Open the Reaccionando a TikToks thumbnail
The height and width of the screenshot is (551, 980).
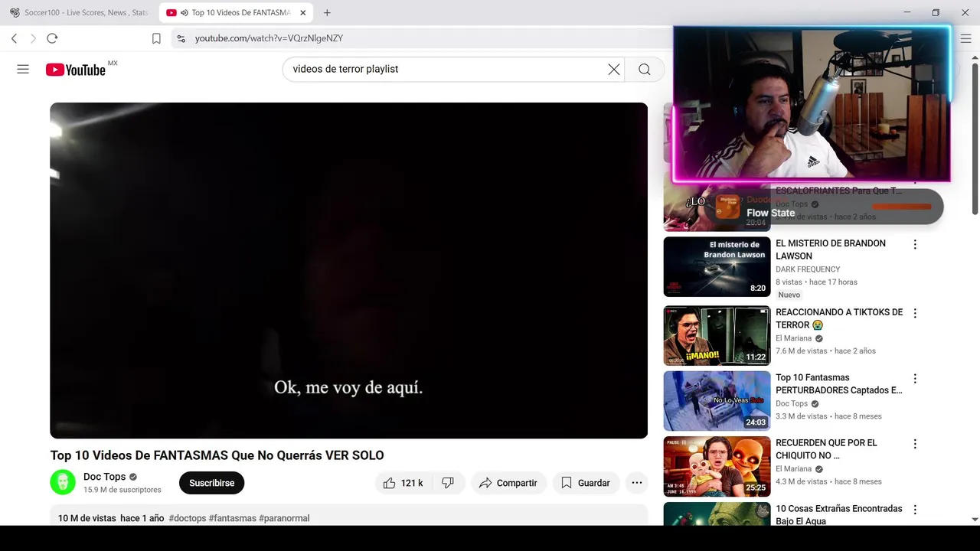point(717,335)
